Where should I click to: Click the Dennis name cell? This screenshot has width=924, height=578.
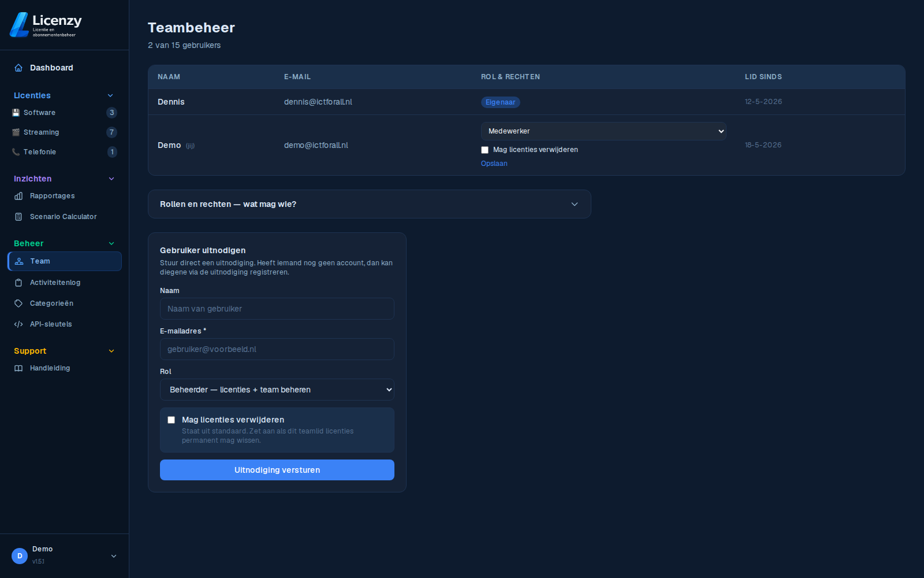pos(171,102)
